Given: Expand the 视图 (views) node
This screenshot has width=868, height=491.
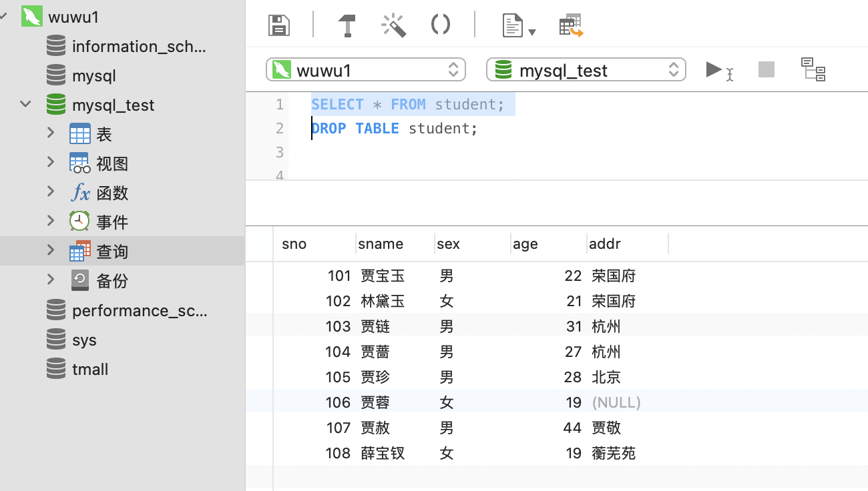Looking at the screenshot, I should tap(51, 162).
